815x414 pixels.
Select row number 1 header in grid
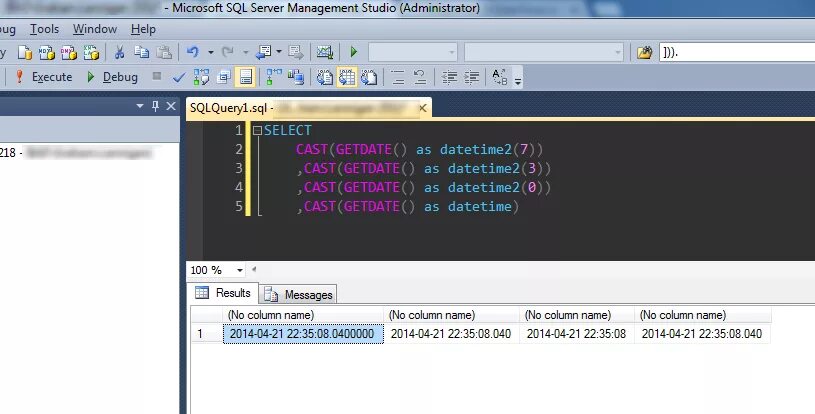pos(206,333)
